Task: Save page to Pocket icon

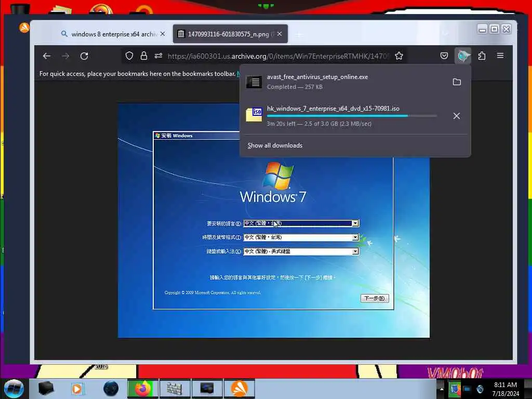Action: [x=444, y=56]
